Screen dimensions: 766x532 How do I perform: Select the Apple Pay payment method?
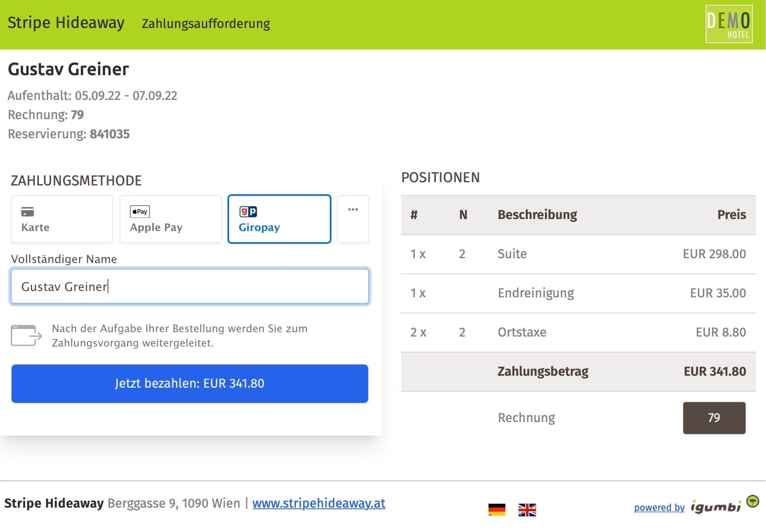(x=171, y=219)
